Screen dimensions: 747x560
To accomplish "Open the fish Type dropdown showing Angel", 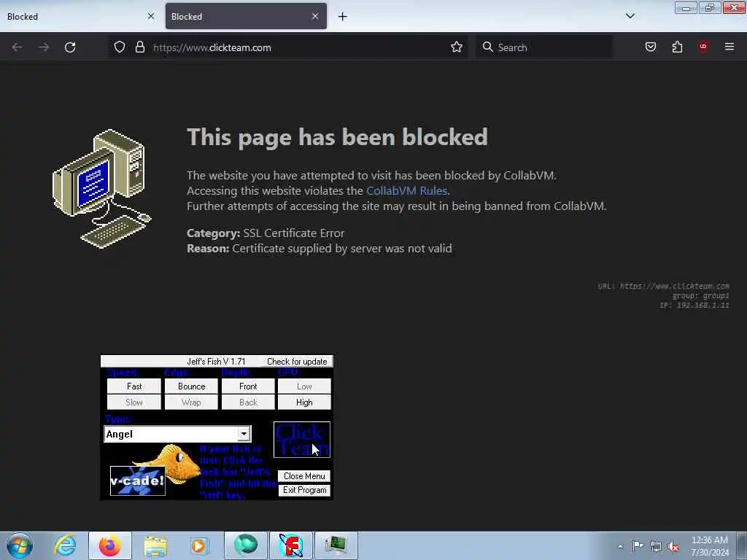I will (x=177, y=434).
